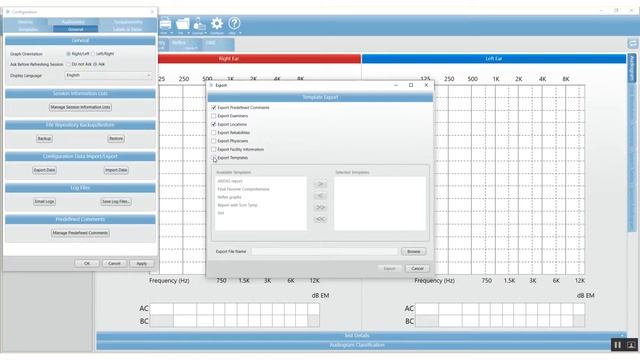
Task: Click the remove all '<<' arrow button
Action: coord(320,219)
